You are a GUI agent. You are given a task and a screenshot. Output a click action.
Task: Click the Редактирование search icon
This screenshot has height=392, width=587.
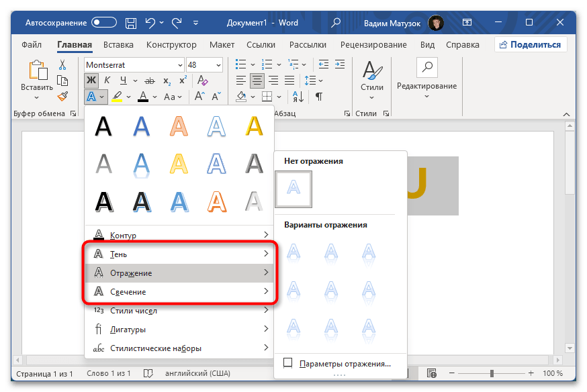[426, 68]
